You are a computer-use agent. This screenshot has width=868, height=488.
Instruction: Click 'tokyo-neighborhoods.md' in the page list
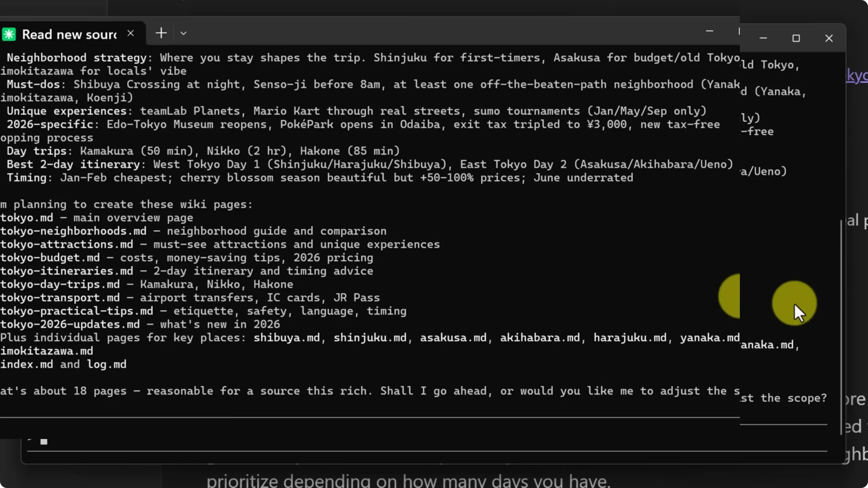click(73, 231)
